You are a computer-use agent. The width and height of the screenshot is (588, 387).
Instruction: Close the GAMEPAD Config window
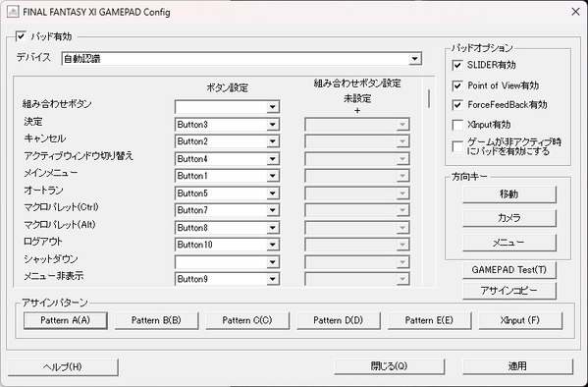(x=575, y=12)
